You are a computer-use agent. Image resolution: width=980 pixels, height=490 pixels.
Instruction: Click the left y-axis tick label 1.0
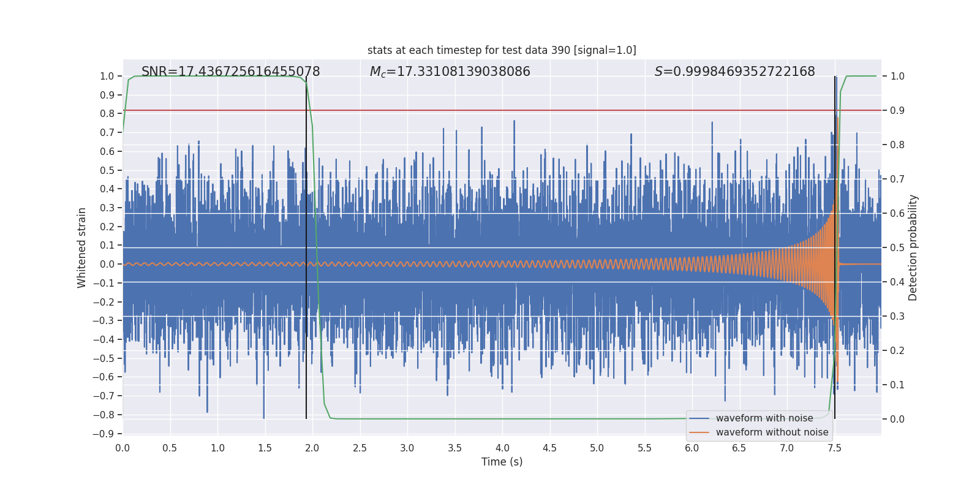107,76
